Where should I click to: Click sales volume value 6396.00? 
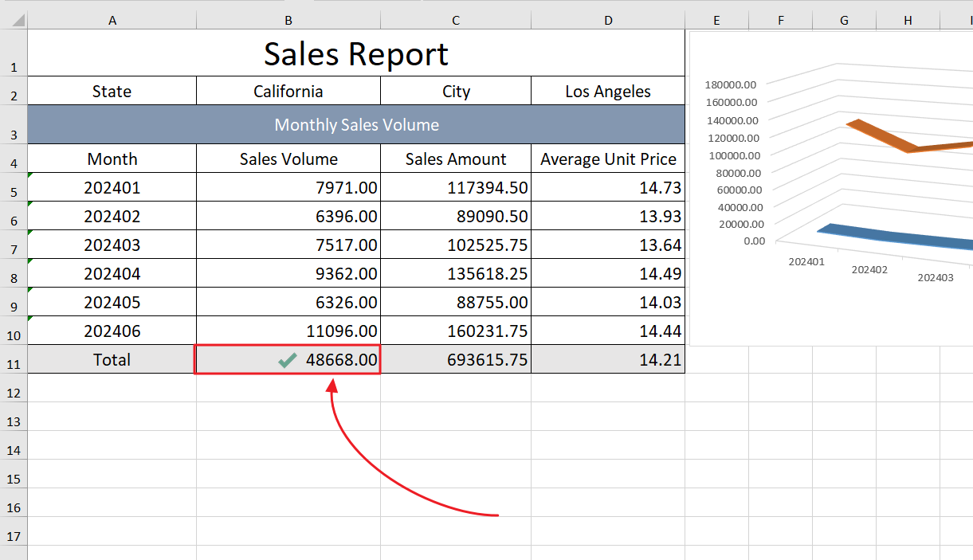288,216
